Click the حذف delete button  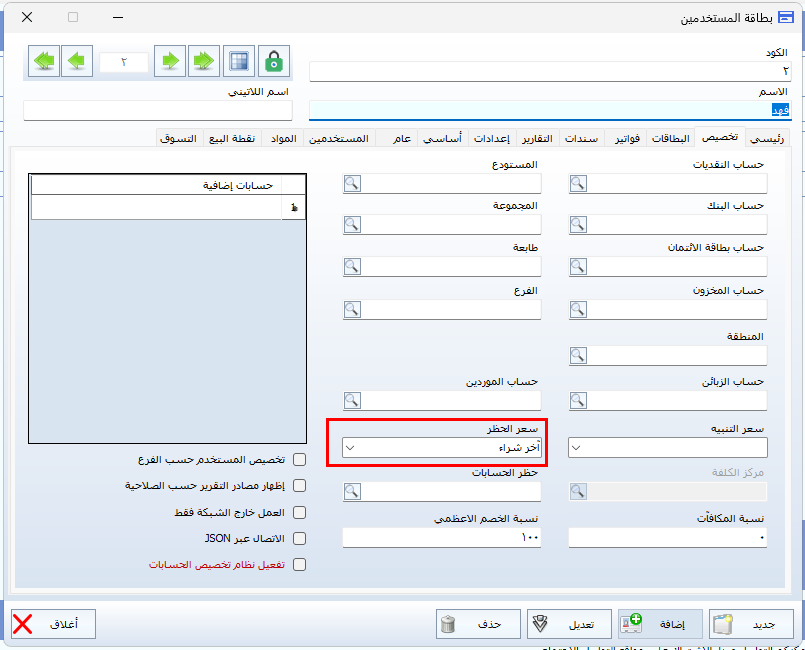click(x=477, y=624)
